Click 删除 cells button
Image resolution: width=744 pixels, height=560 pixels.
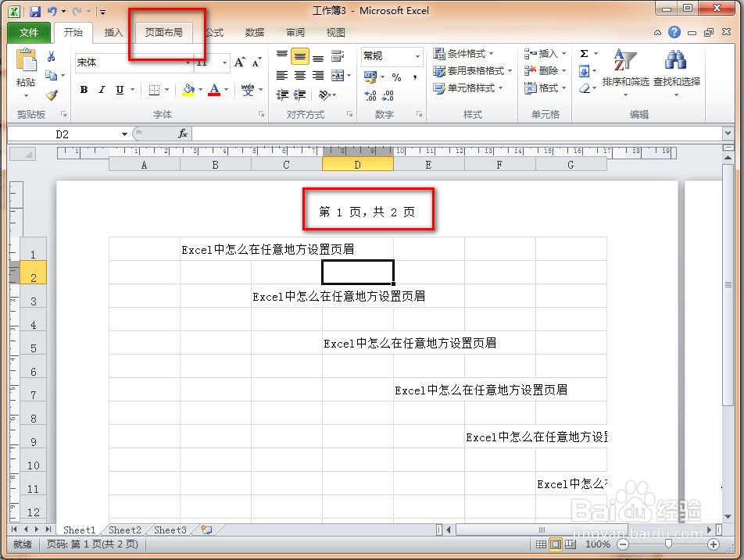point(545,70)
